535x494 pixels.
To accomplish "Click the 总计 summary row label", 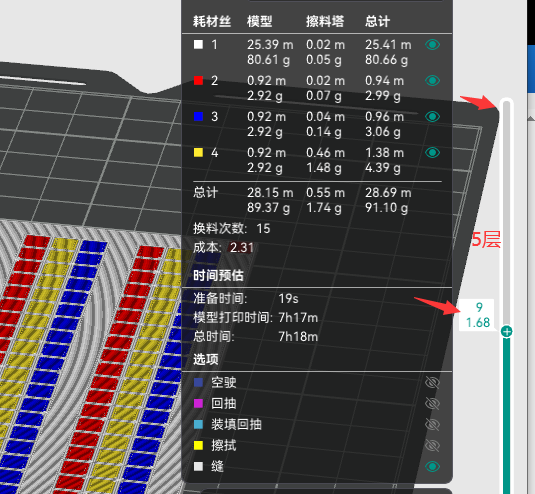I will (x=205, y=192).
